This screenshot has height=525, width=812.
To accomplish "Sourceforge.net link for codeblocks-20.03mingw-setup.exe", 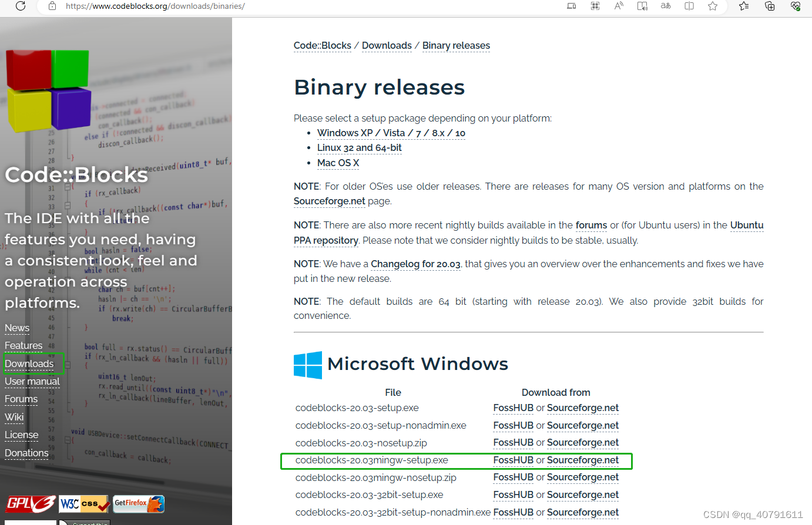I will (583, 460).
